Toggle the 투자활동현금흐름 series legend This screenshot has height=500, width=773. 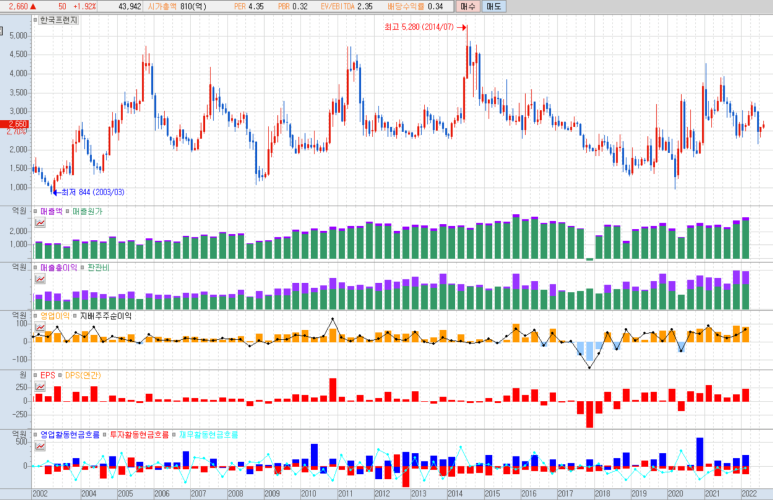tap(136, 434)
